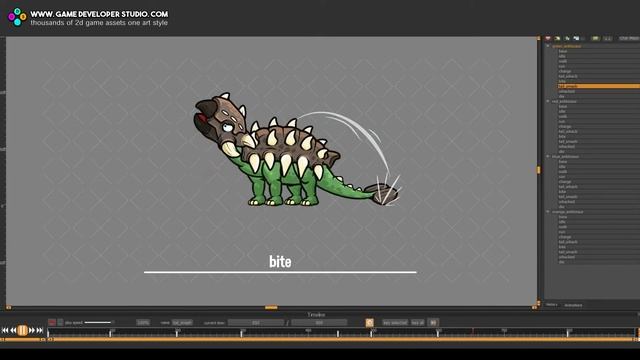The width and height of the screenshot is (640, 360).
Task: Click the first key marker on the timeline
Action: coord(48,333)
